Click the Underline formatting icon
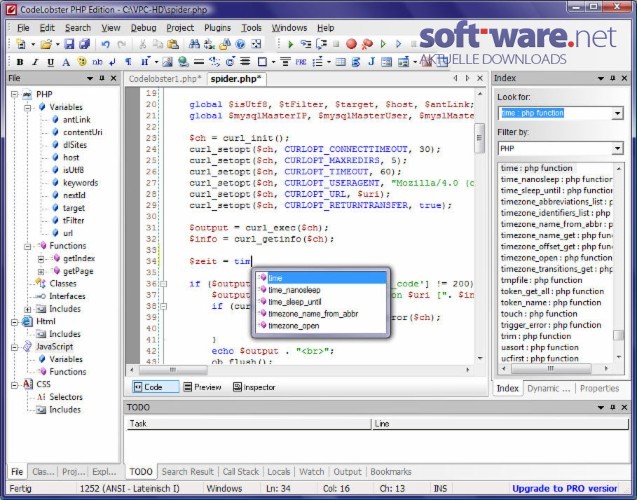This screenshot has width=637, height=500. tap(50, 62)
